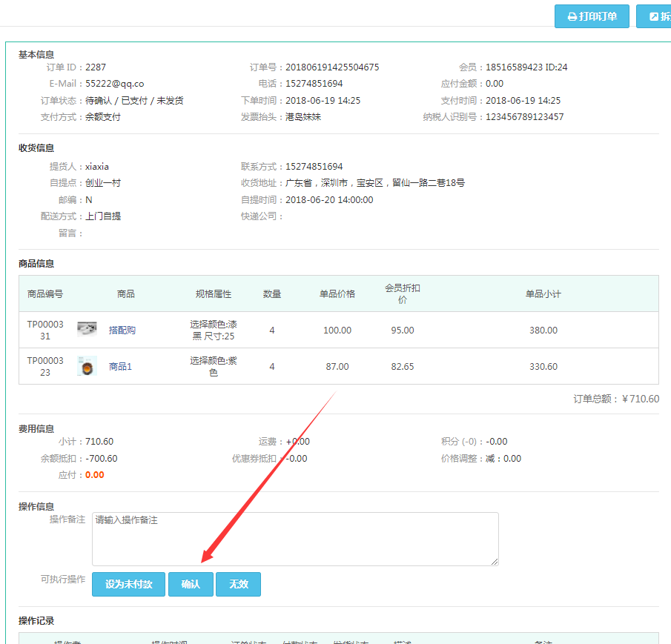Open the 商品1 product link
671x644 pixels.
pyautogui.click(x=120, y=367)
